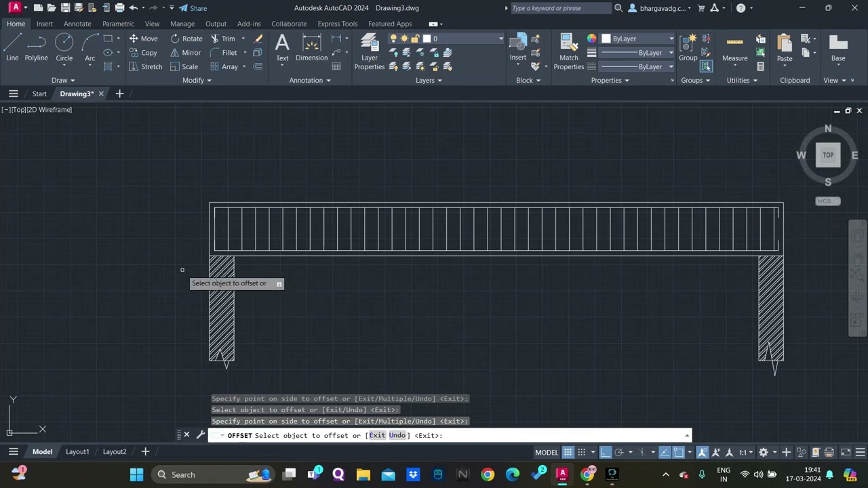Activate the Mirror tool
Viewport: 868px width, 488px height.
[x=185, y=53]
